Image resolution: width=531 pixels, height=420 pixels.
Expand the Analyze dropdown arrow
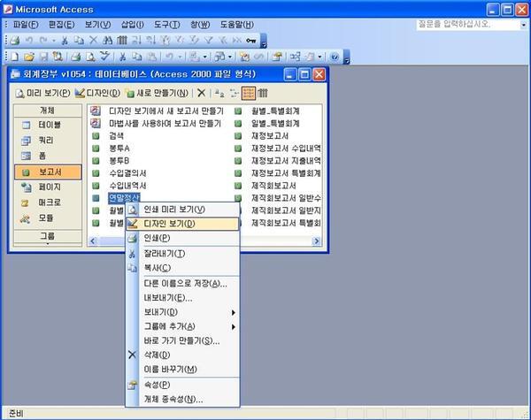pyautogui.click(x=230, y=57)
